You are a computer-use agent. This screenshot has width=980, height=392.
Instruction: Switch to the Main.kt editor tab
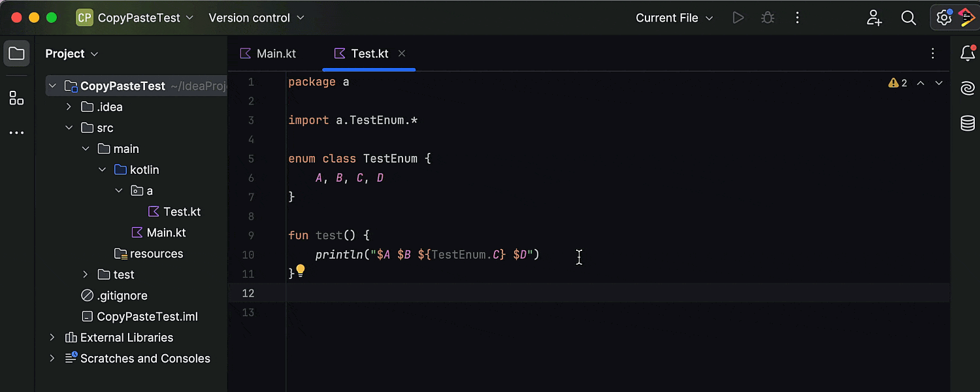[x=273, y=53]
